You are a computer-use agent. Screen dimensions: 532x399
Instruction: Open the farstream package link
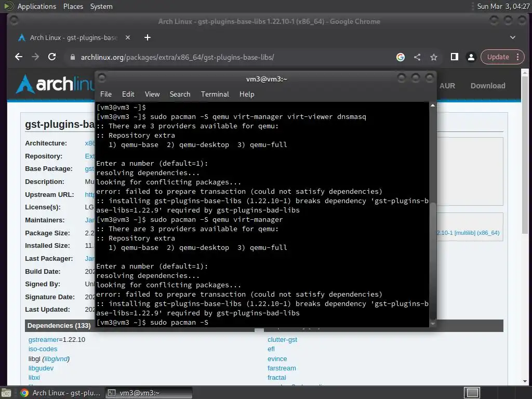click(282, 368)
